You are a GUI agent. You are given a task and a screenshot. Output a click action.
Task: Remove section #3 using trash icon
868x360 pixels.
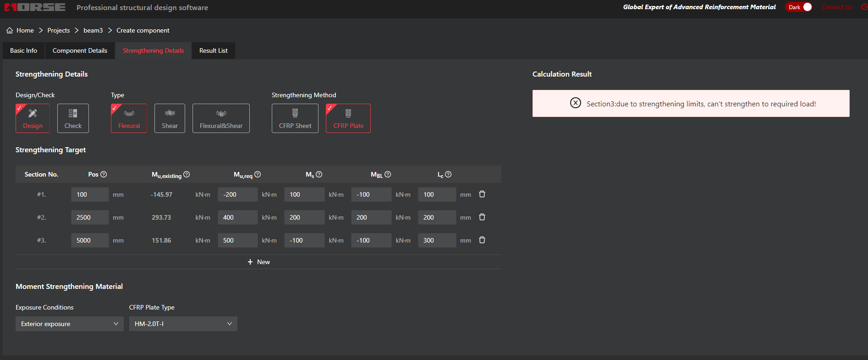(482, 240)
